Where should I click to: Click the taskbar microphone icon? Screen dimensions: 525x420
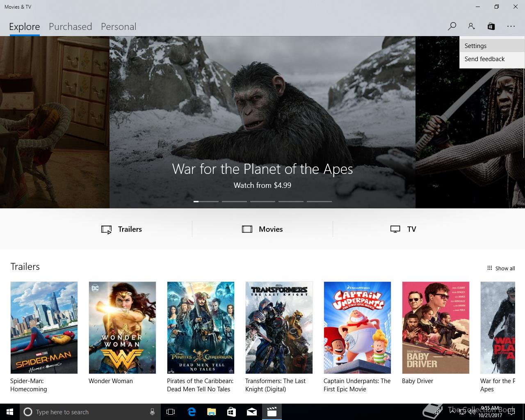click(x=152, y=412)
